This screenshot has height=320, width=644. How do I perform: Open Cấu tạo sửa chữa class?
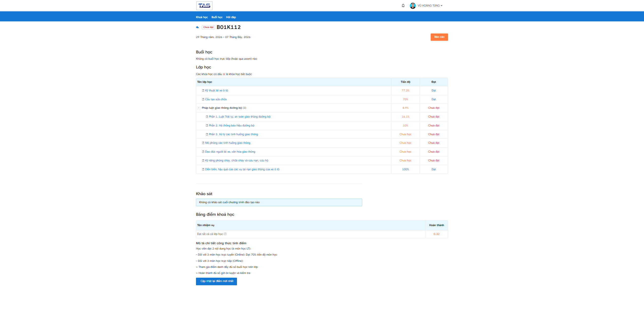(x=216, y=99)
